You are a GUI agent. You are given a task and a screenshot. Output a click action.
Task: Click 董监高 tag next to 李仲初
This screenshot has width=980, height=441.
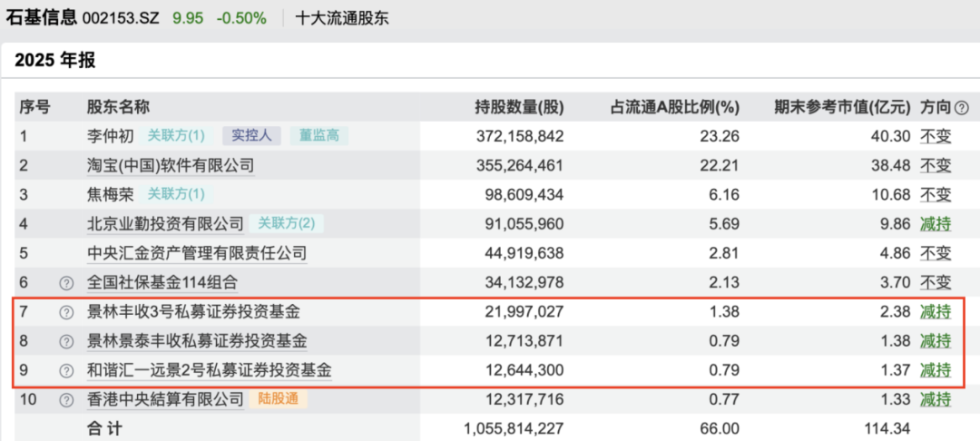pyautogui.click(x=319, y=136)
